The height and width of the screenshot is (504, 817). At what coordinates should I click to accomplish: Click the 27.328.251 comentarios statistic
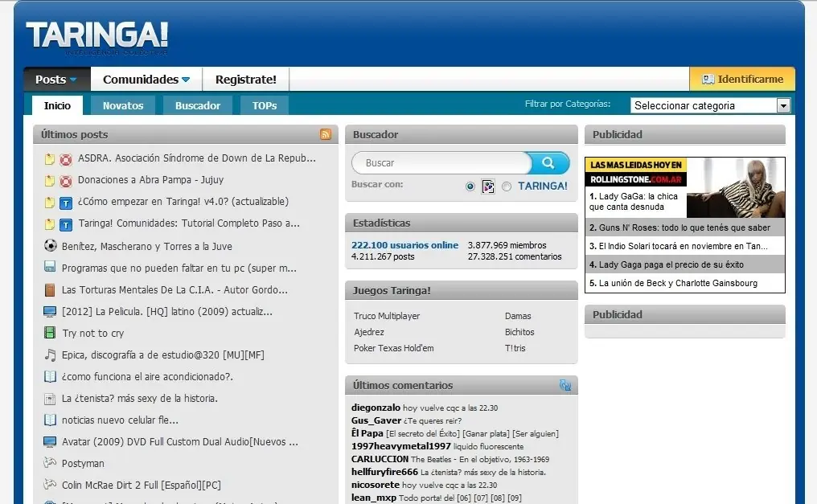[515, 256]
